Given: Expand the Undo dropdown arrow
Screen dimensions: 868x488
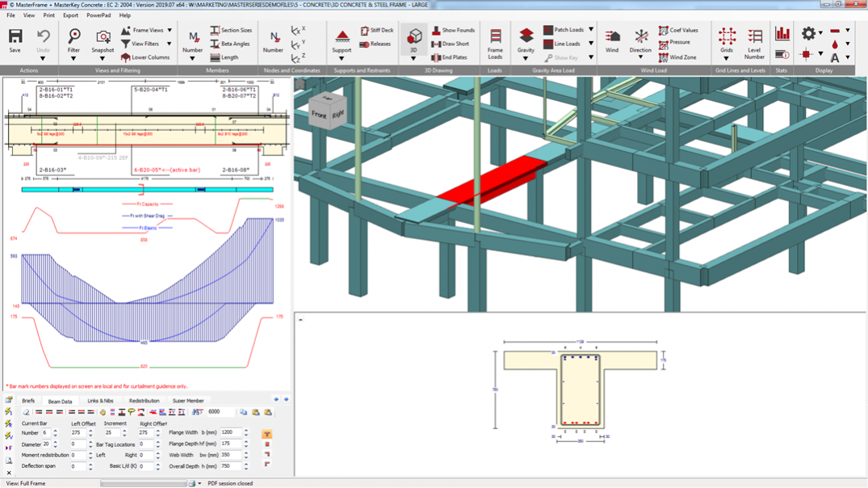Looking at the screenshot, I should [x=43, y=58].
